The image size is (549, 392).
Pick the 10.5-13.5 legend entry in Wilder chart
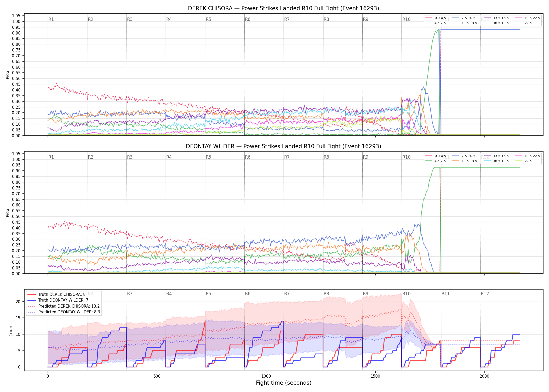click(465, 161)
